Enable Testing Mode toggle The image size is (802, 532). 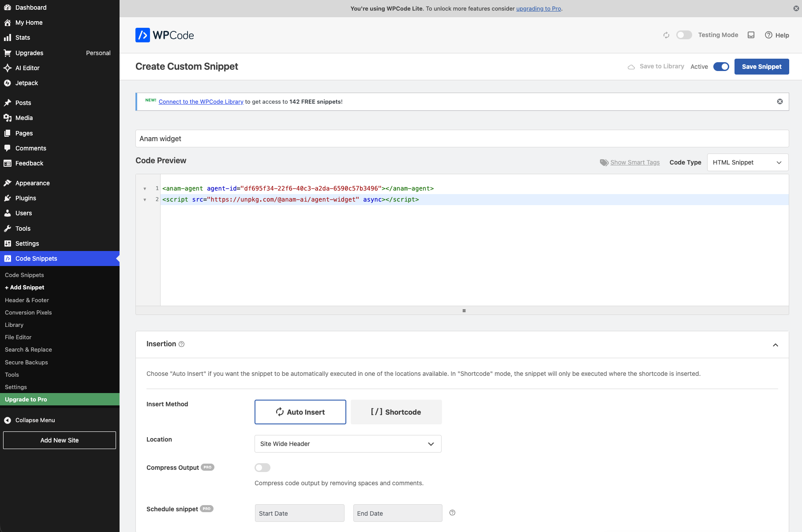(x=684, y=35)
